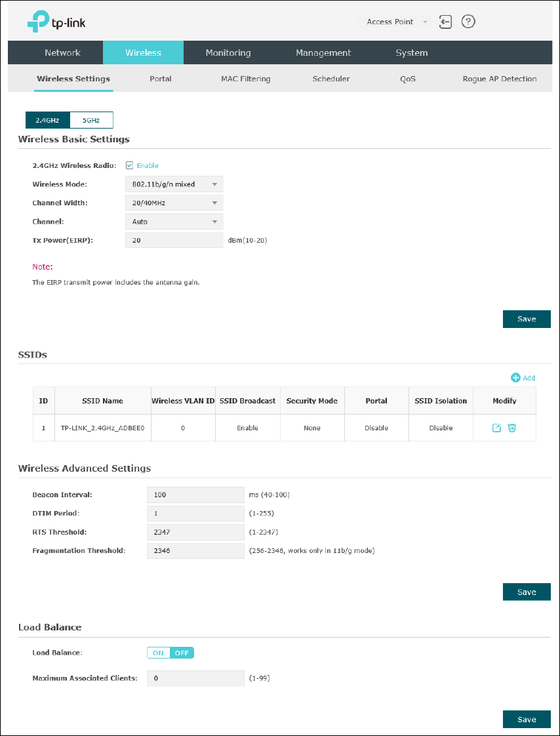Screen dimensions: 560x736
Task: Open the Rogue AP Detection sub-tab
Action: [500, 79]
